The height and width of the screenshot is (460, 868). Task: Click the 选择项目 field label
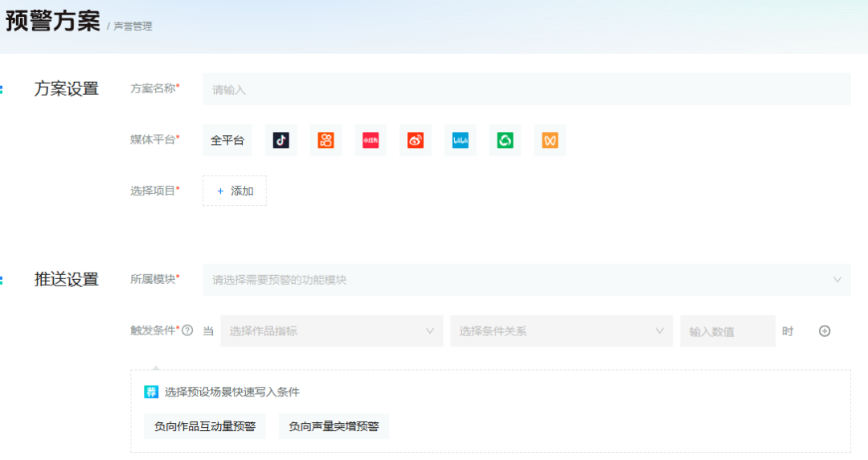tap(153, 191)
